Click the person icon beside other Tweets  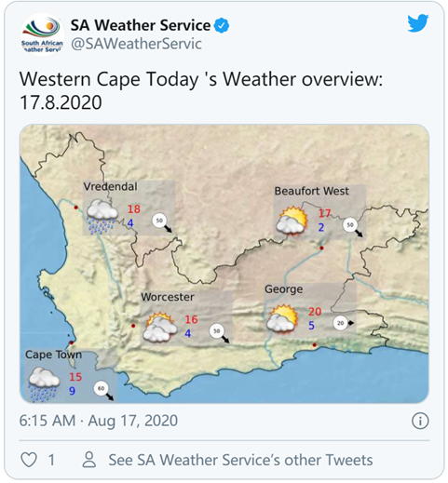point(89,460)
